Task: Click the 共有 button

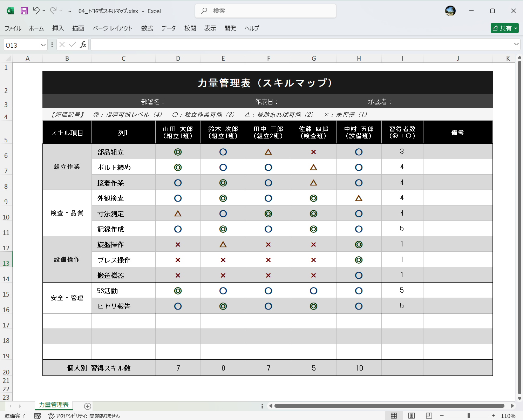Action: point(505,28)
